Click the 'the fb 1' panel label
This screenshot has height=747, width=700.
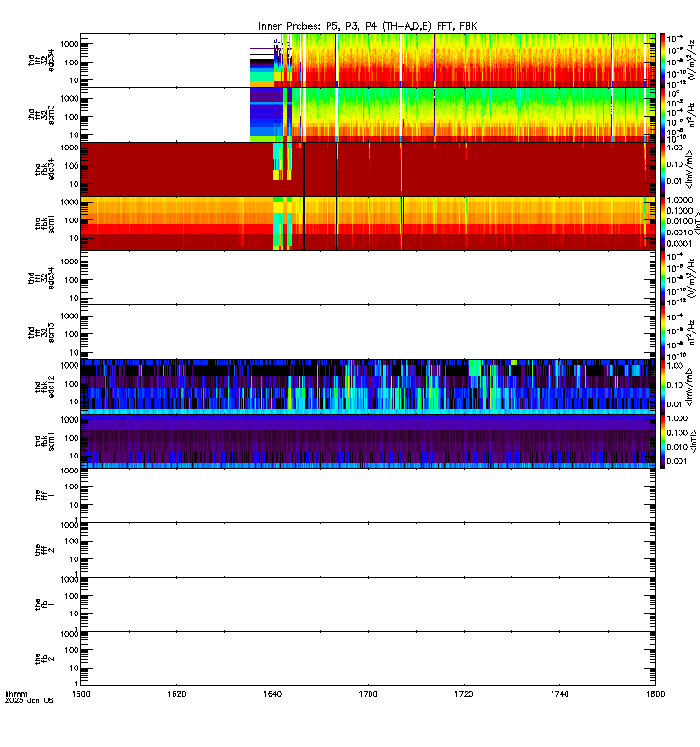click(x=45, y=604)
